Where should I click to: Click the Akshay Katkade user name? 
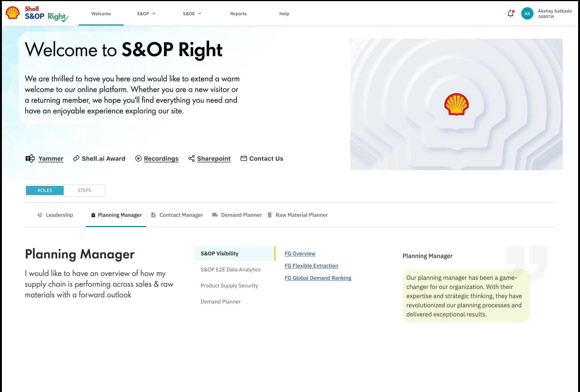[554, 11]
